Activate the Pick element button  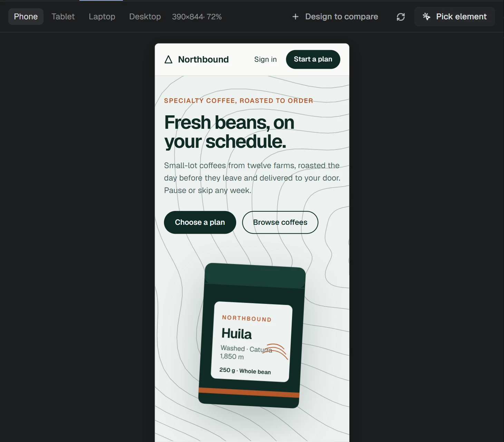tap(455, 17)
